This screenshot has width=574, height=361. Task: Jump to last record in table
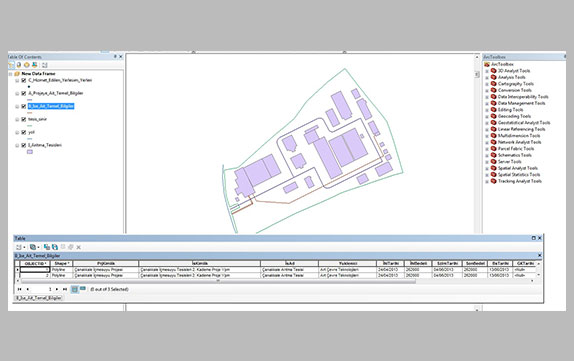pos(65,289)
